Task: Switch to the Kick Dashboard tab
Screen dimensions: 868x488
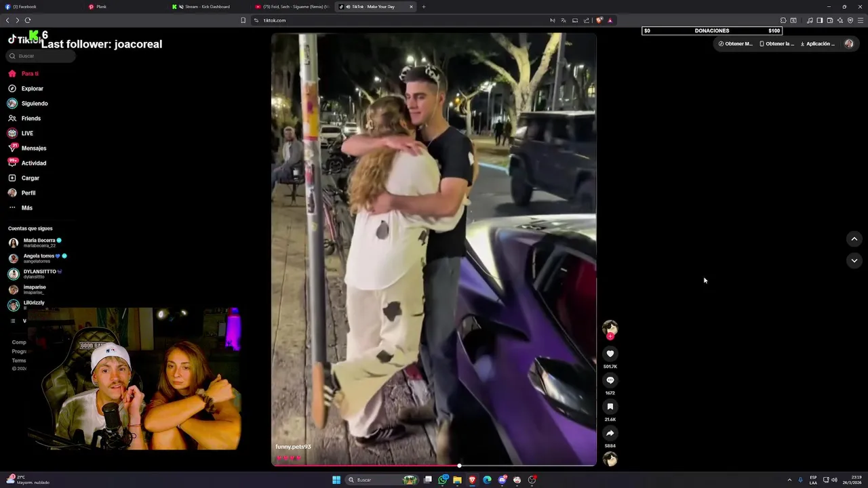Action: click(209, 7)
